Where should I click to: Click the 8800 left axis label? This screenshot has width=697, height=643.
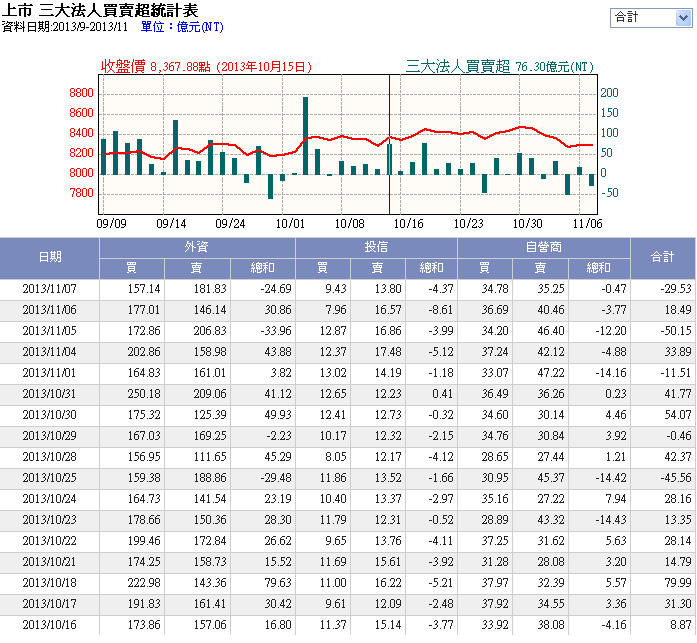81,93
